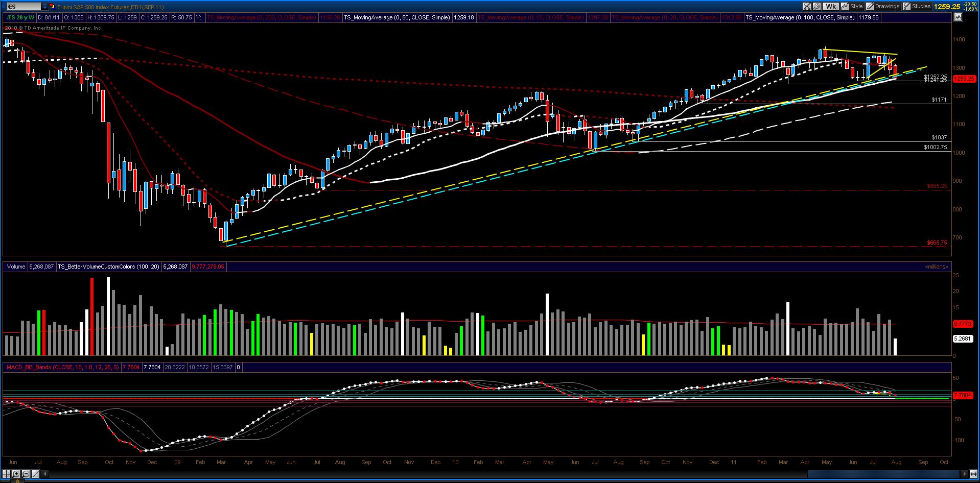Image resolution: width=980 pixels, height=483 pixels.
Task: Click the 5.2681 volume axis marker
Action: click(x=963, y=338)
